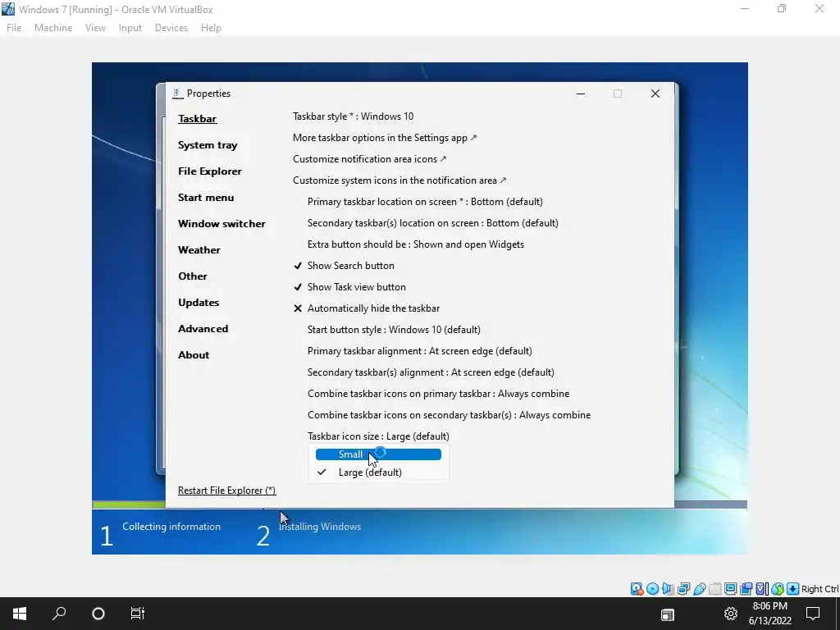Open More taskbar options in Settings app
Screen dimensions: 840x630
coord(385,138)
